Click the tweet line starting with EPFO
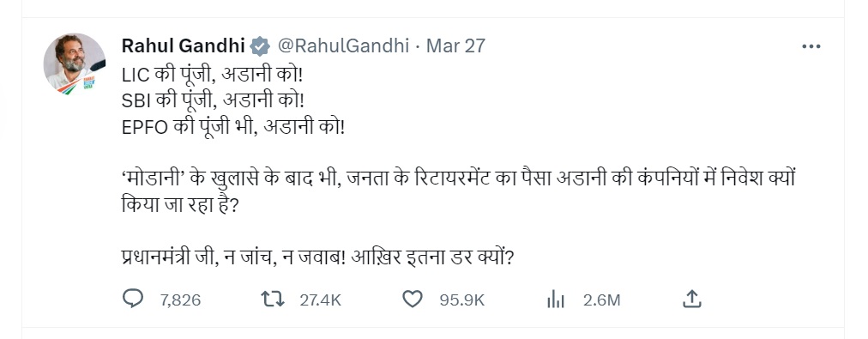868x339 pixels. point(233,127)
